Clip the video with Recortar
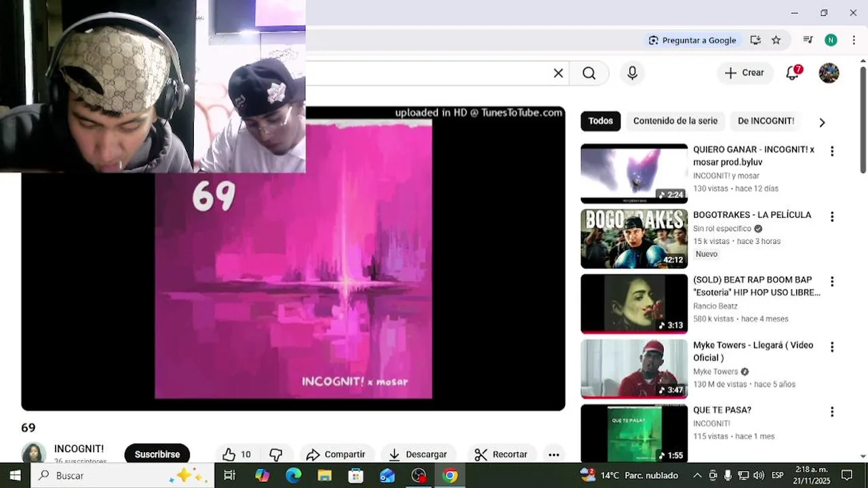 tap(500, 454)
